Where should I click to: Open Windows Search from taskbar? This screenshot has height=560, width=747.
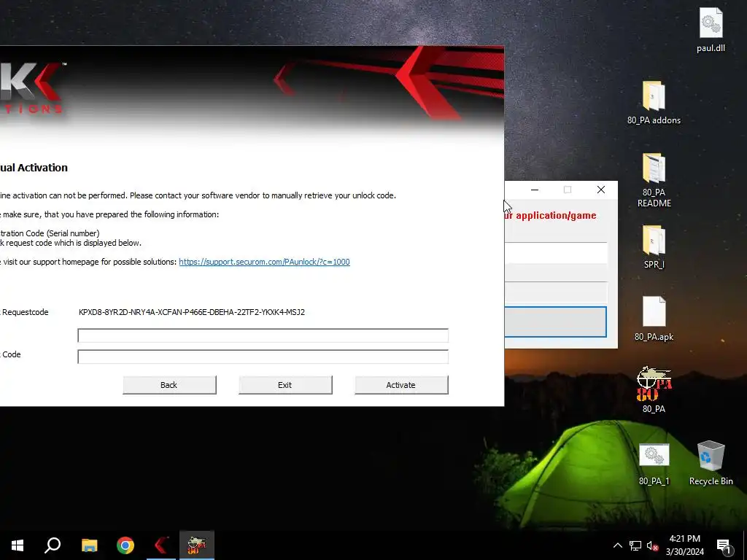pyautogui.click(x=53, y=545)
